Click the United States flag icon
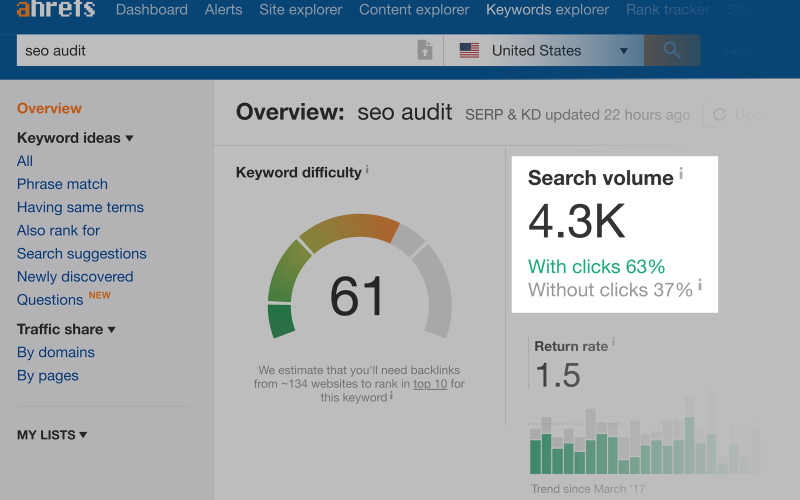 (x=469, y=50)
